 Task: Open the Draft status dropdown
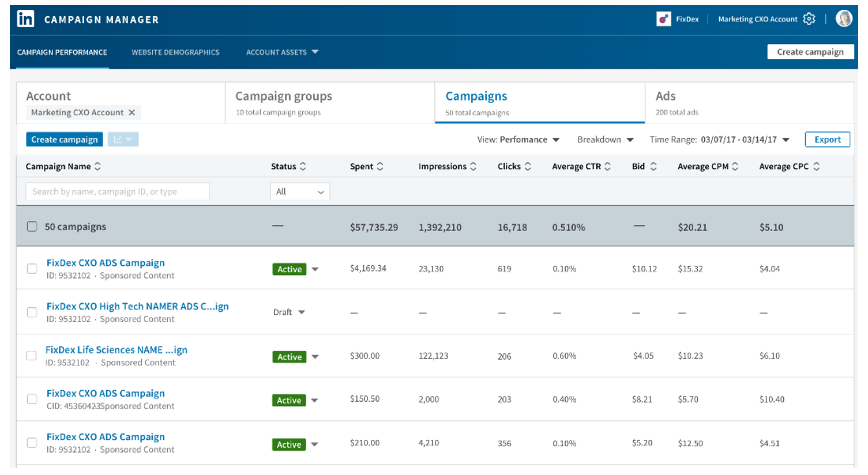[x=302, y=312]
